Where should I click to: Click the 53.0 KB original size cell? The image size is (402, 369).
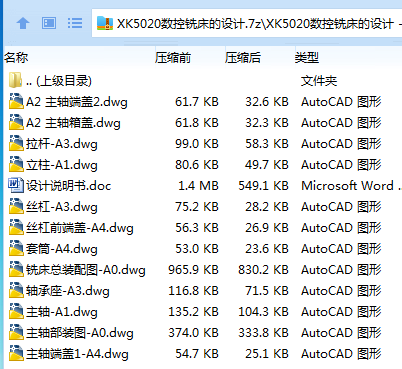(197, 249)
